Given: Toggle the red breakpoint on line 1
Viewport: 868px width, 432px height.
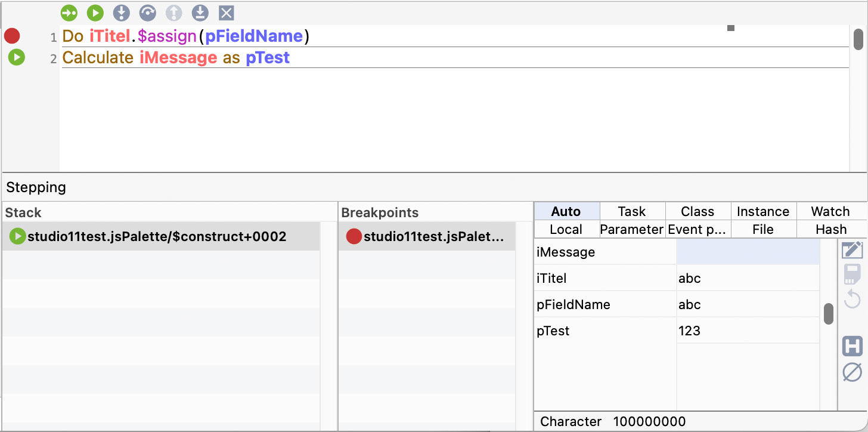Looking at the screenshot, I should click(x=12, y=36).
